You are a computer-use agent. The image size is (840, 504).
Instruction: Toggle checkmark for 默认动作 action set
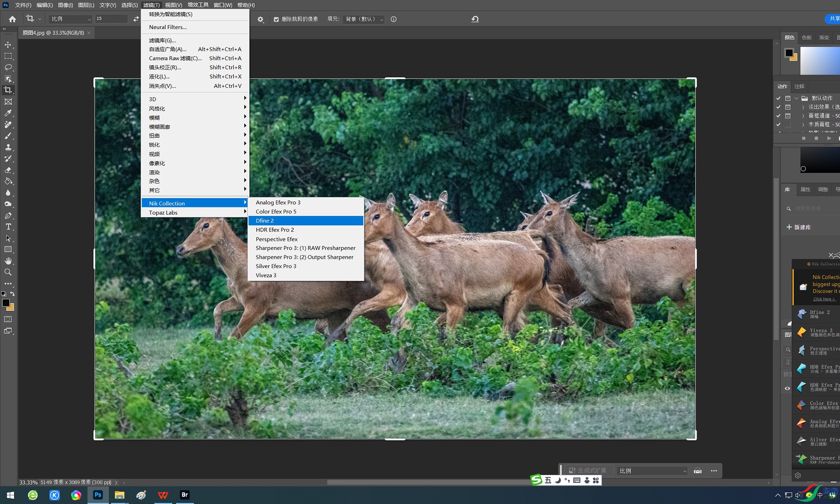pos(778,98)
